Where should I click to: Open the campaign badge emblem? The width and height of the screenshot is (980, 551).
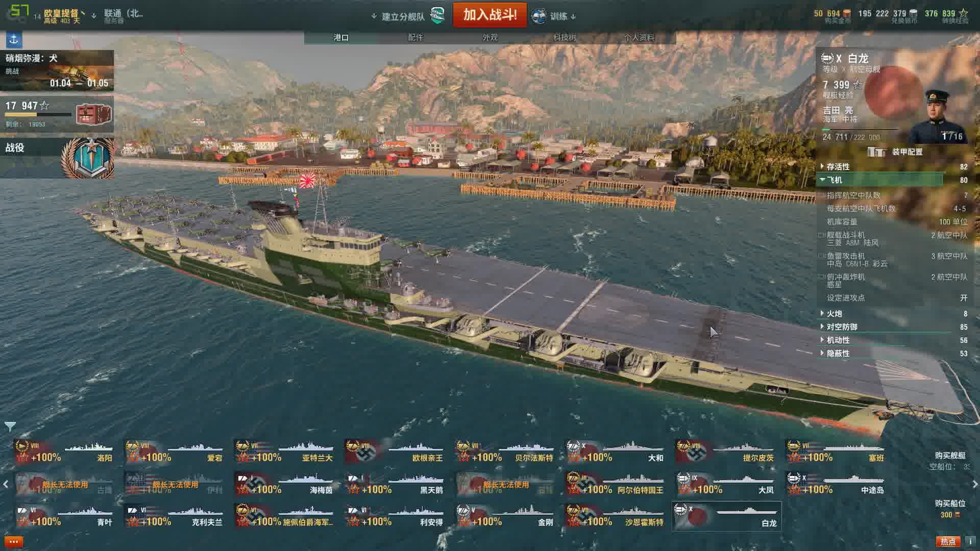pos(88,158)
